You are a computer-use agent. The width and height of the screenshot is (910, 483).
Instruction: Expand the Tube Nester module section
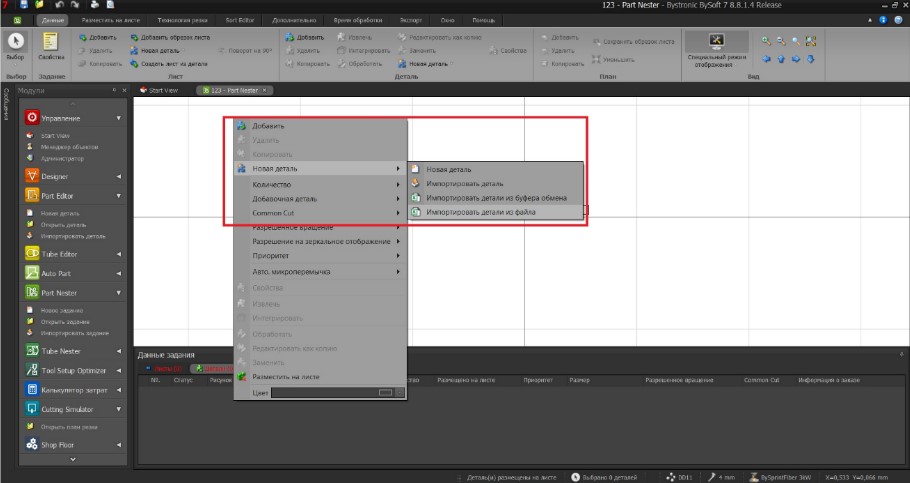pyautogui.click(x=118, y=351)
